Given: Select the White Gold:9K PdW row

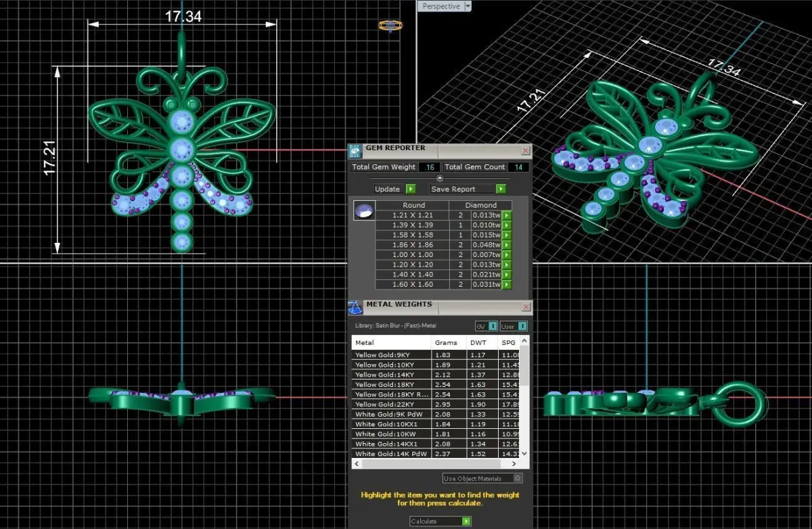Looking at the screenshot, I should [436, 414].
